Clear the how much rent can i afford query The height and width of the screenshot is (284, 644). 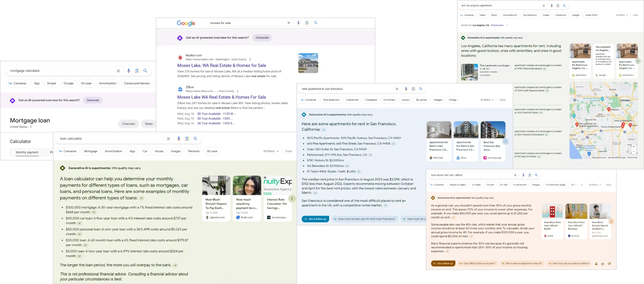515,175
